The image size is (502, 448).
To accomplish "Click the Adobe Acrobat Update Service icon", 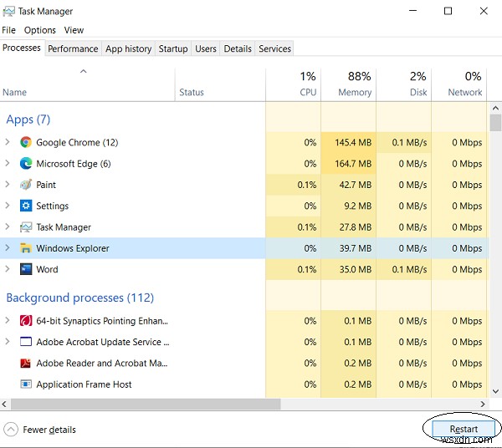I will (26, 342).
